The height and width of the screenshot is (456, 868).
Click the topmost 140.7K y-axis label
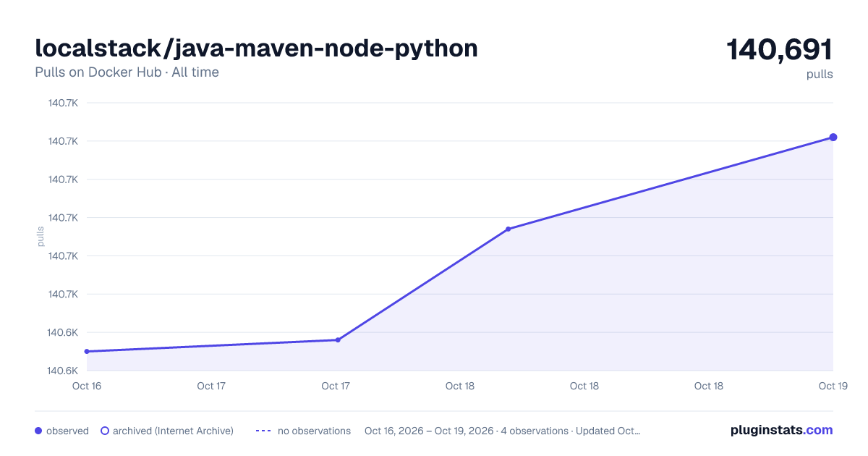pos(63,103)
